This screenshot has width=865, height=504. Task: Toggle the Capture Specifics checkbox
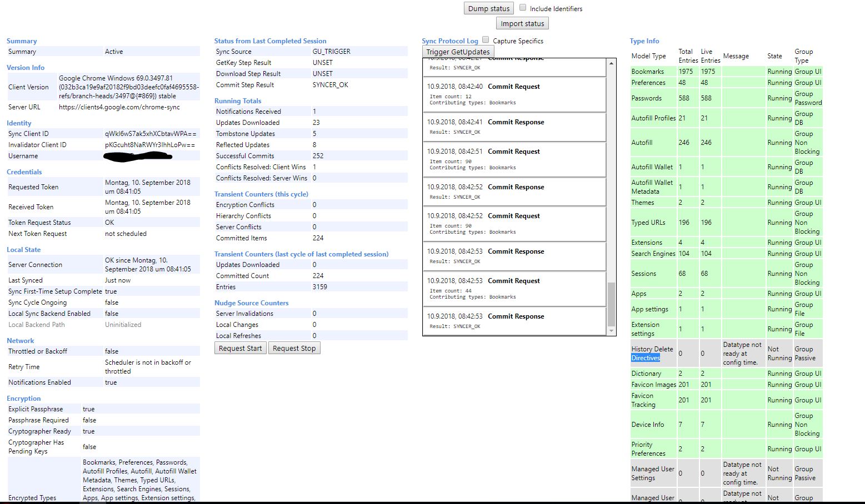point(486,40)
